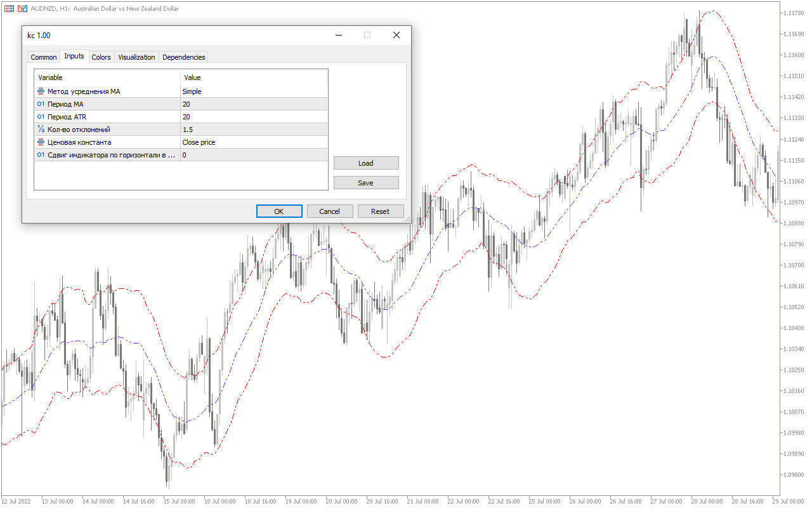Open the Visualization tab

[x=136, y=57]
